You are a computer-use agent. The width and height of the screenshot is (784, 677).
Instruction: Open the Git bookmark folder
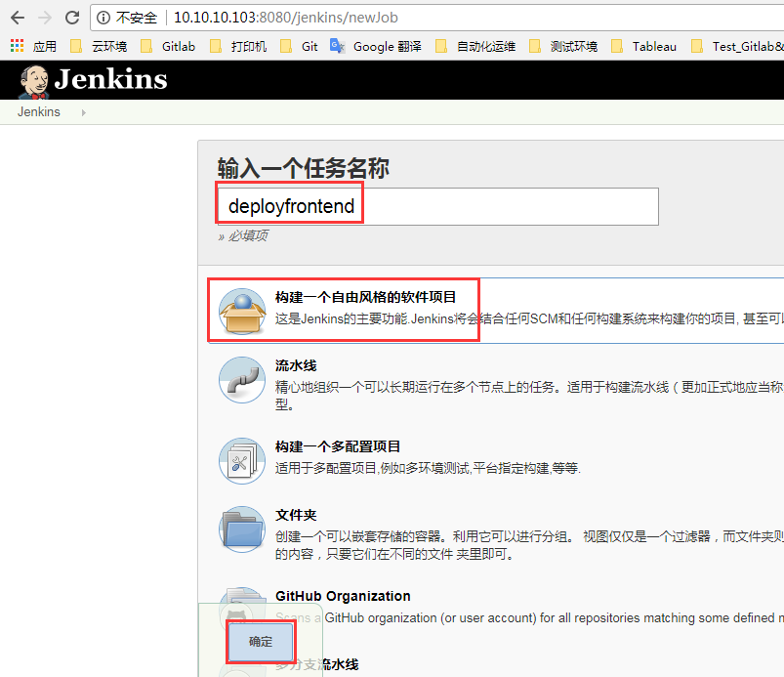tap(299, 47)
